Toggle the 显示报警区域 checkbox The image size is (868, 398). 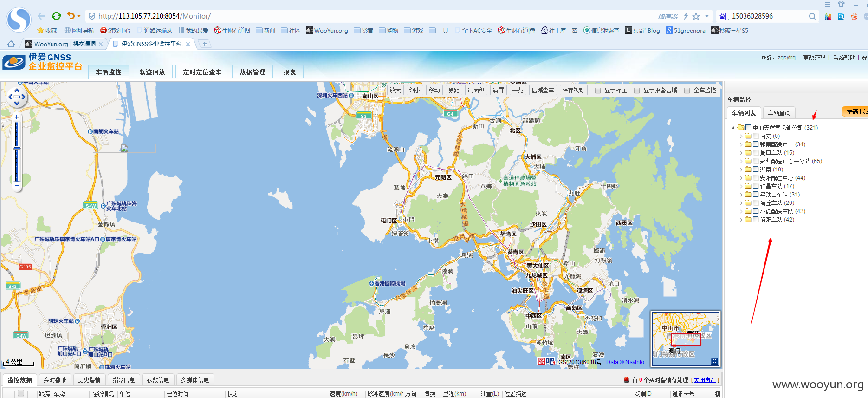click(637, 91)
